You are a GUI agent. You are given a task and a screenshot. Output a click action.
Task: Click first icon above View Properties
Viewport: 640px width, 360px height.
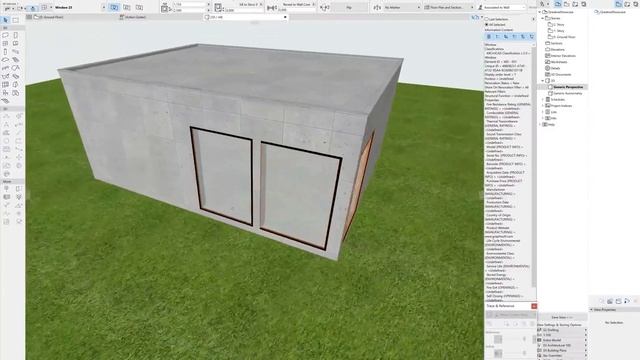610,301
